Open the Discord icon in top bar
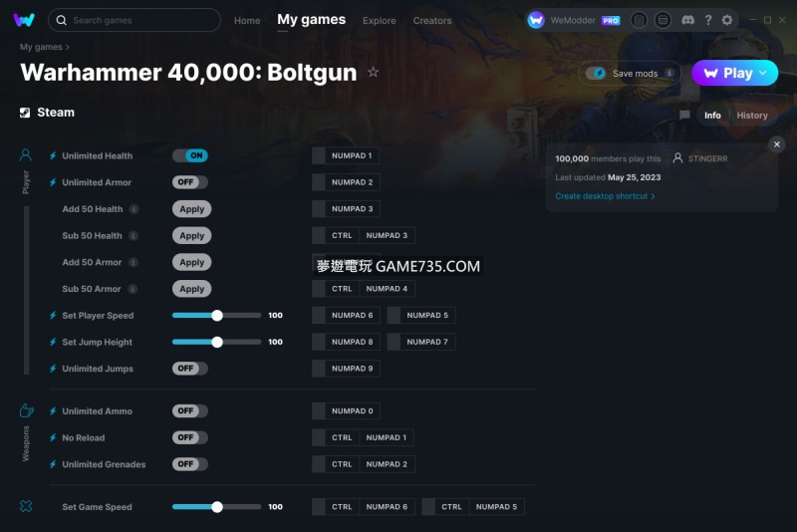 [x=687, y=20]
